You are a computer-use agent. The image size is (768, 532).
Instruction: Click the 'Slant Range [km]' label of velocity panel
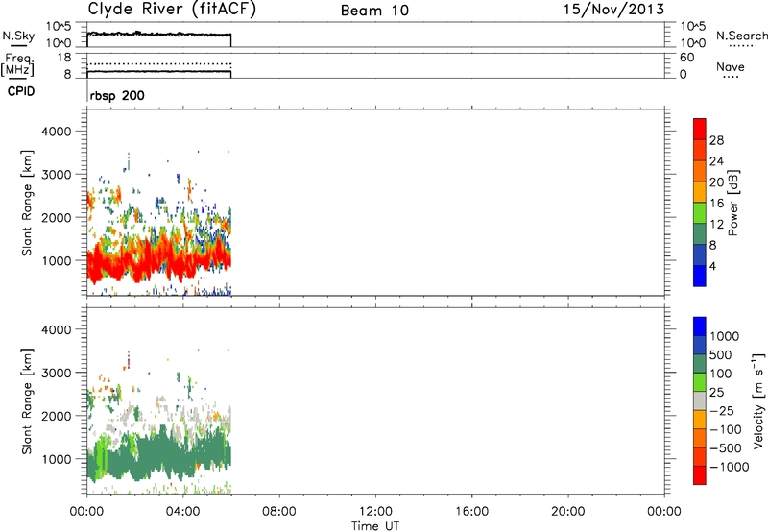pyautogui.click(x=27, y=401)
